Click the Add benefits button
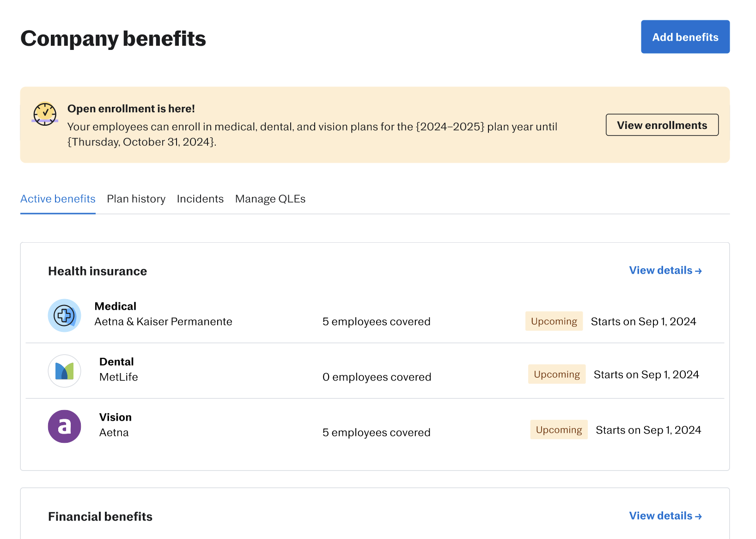The image size is (756, 539). [x=685, y=37]
